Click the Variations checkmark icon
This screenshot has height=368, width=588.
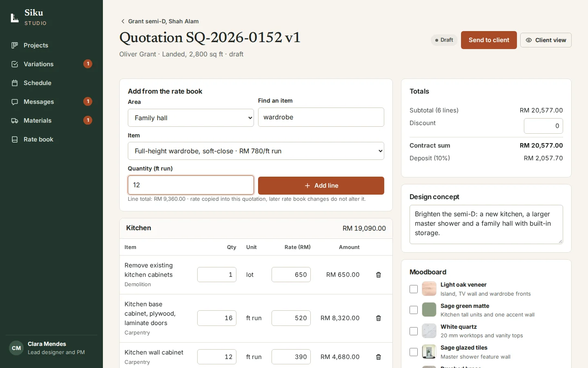15,64
